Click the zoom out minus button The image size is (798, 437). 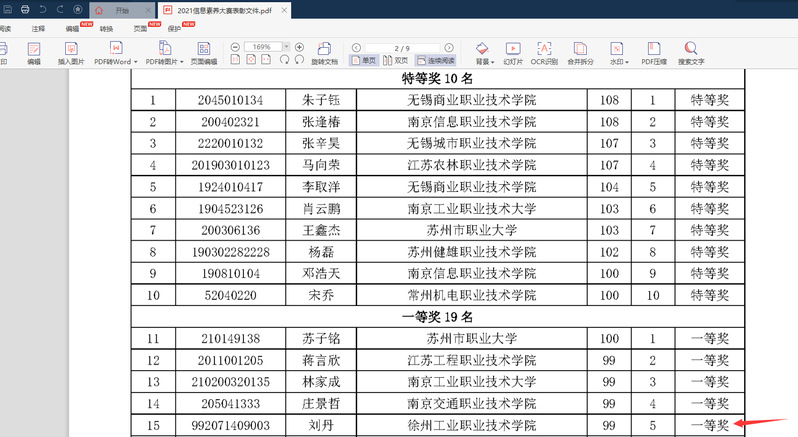(235, 47)
